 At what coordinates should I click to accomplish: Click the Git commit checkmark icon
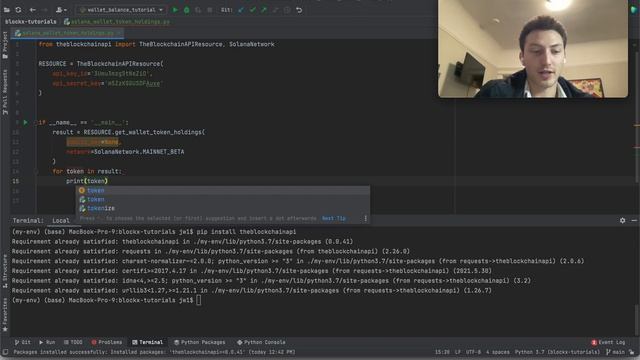(253, 10)
